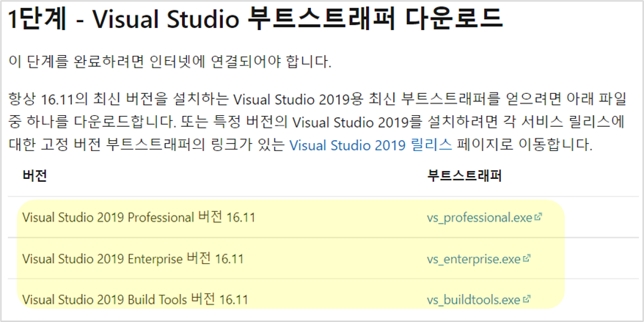
Task: Click external-link icon beside vs_professional.exe
Action: 538,217
